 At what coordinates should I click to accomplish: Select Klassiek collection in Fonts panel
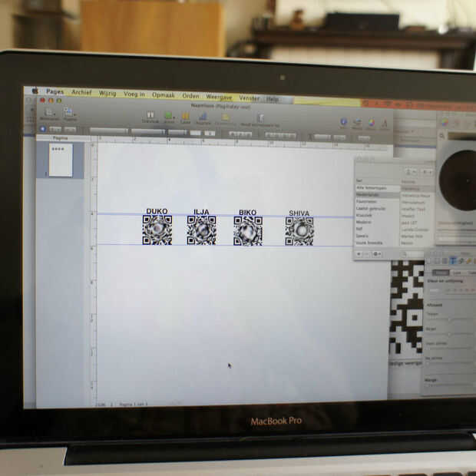(x=364, y=215)
